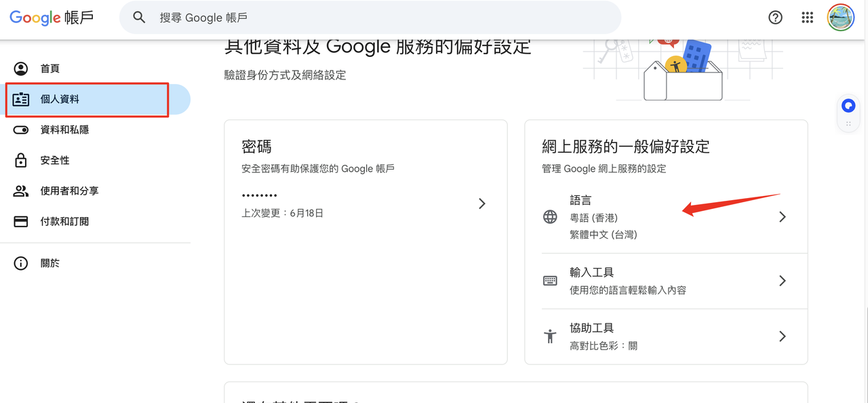
Task: Open the profile avatar menu
Action: 840,18
